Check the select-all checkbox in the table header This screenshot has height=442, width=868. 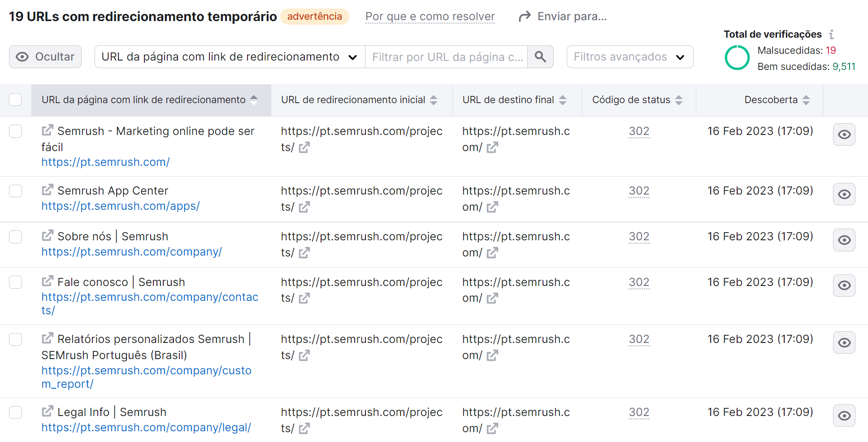tap(16, 100)
